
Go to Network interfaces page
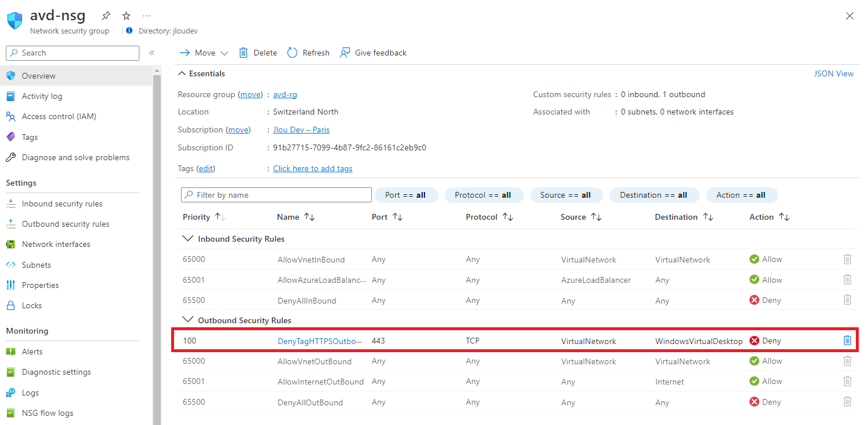(x=56, y=244)
